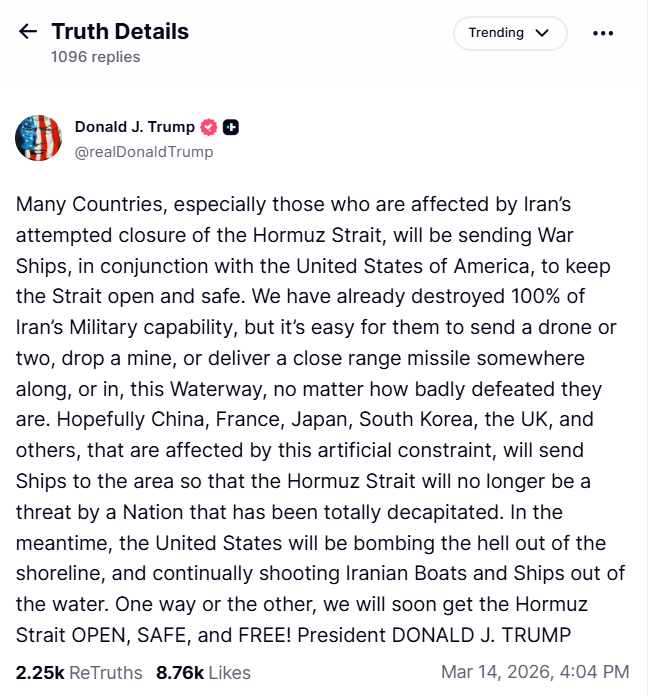Click the black plus badge beside name
665x696 pixels.
[231, 127]
